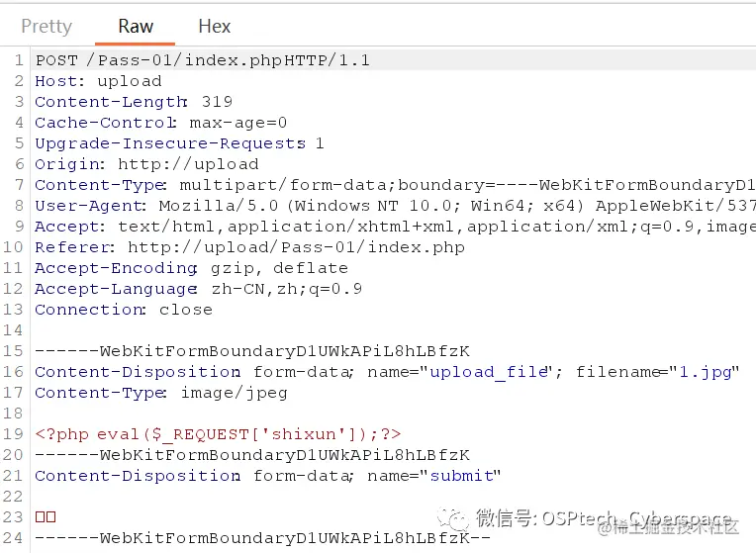756x553 pixels.
Task: Click the Cache-Control max-age=0 header
Action: (x=161, y=123)
